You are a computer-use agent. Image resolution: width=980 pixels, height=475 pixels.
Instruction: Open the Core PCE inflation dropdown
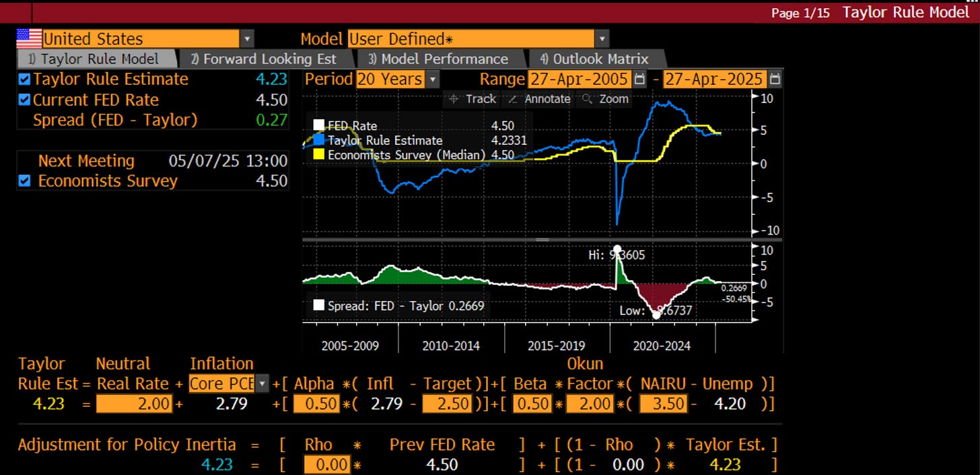pos(262,384)
